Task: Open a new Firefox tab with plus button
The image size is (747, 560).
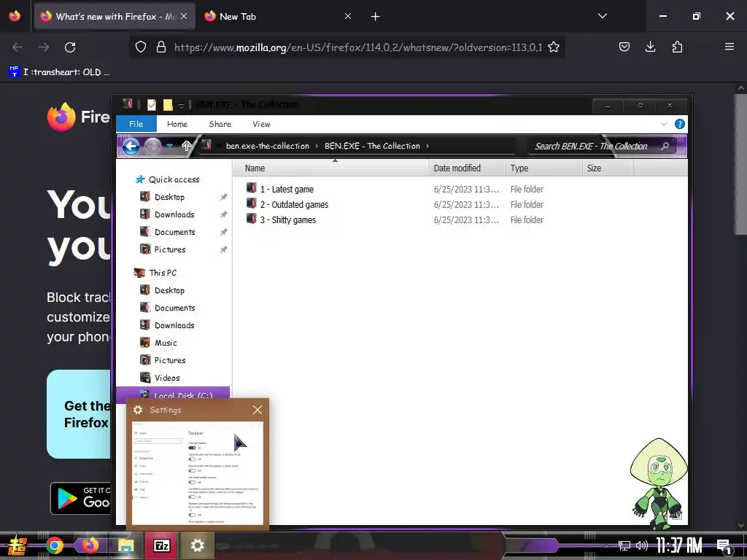Action: pyautogui.click(x=376, y=17)
